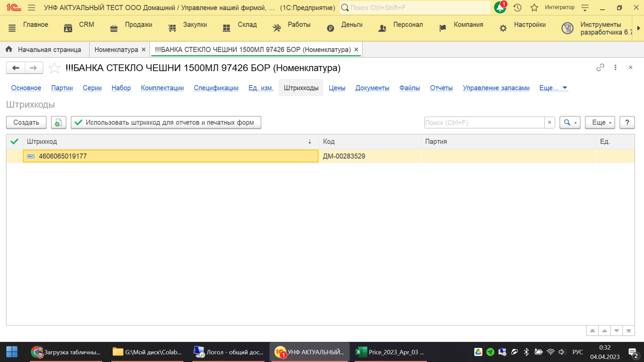Copy barcode using the duplicate icon button
The width and height of the screenshot is (644, 362).
tap(58, 123)
